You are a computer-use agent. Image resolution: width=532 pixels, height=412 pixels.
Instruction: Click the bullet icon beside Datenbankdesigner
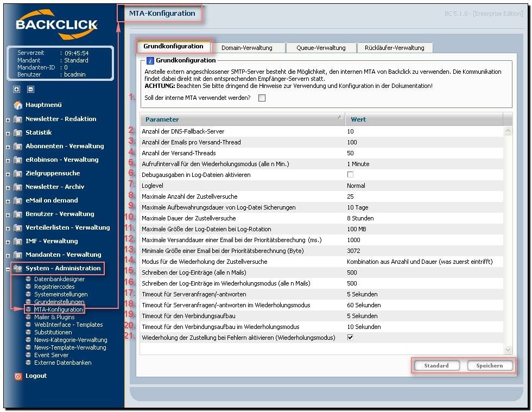click(28, 279)
